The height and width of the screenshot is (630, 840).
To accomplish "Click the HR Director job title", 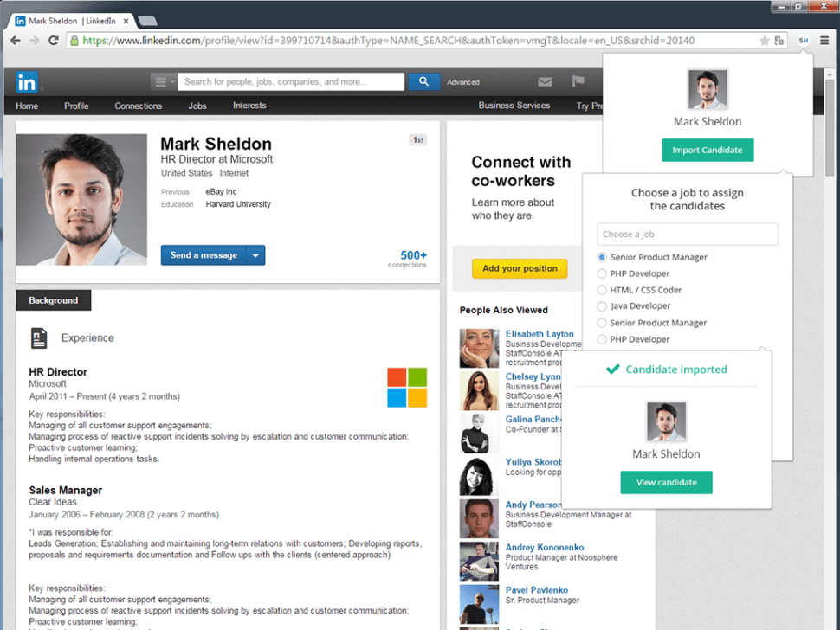I will (58, 372).
